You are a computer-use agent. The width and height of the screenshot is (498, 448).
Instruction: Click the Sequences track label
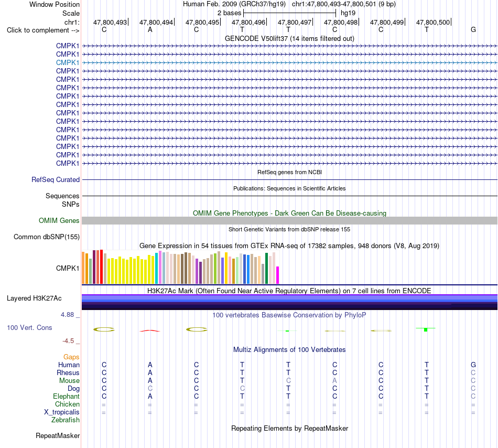click(62, 196)
